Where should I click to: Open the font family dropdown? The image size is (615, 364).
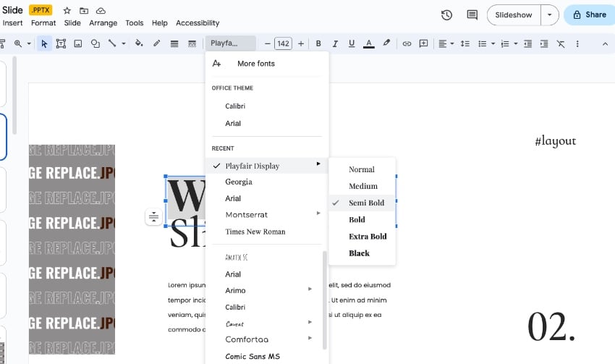click(231, 43)
